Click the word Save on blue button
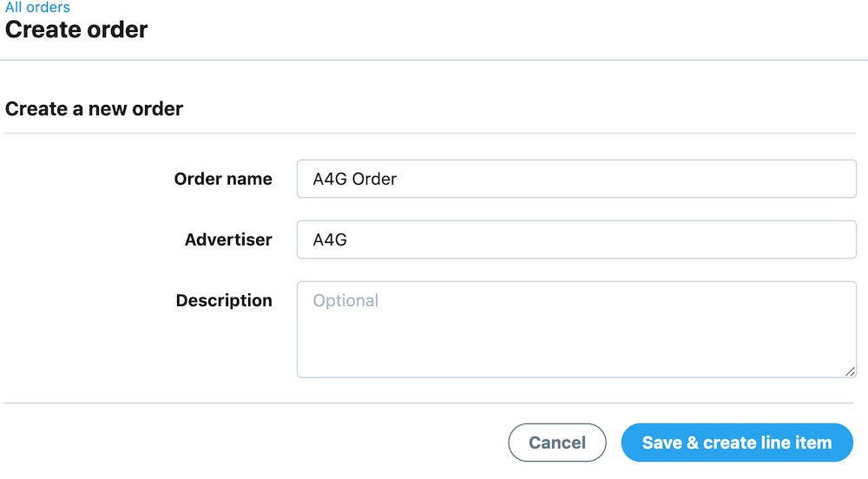This screenshot has width=868, height=479. pos(661,443)
